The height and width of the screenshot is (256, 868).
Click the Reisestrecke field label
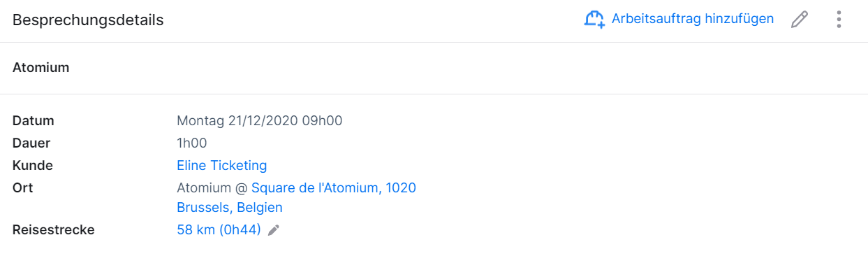point(54,230)
